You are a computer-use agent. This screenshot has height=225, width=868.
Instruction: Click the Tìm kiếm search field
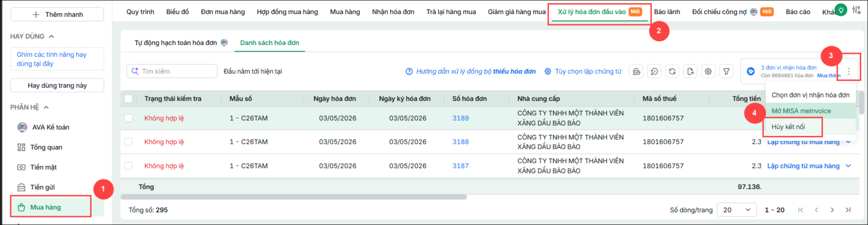(172, 71)
